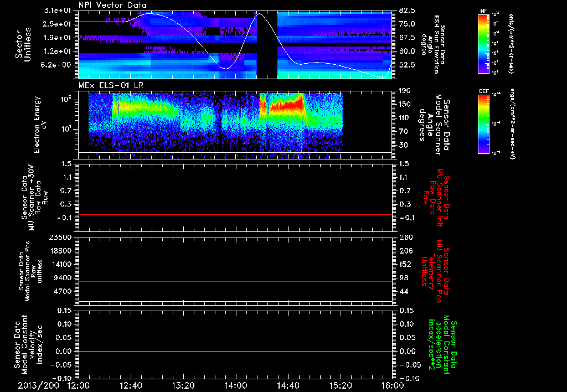Click the green line in velocity panel
This screenshot has height=392, width=567.
[235, 351]
